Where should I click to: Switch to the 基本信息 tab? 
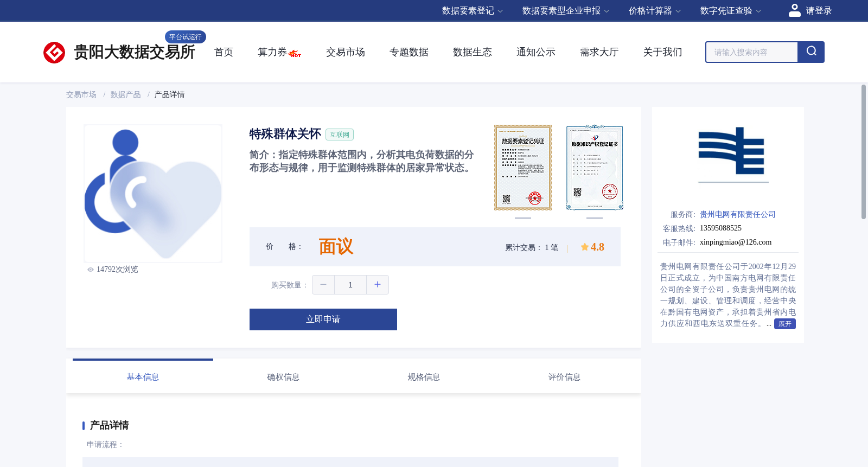tap(143, 377)
